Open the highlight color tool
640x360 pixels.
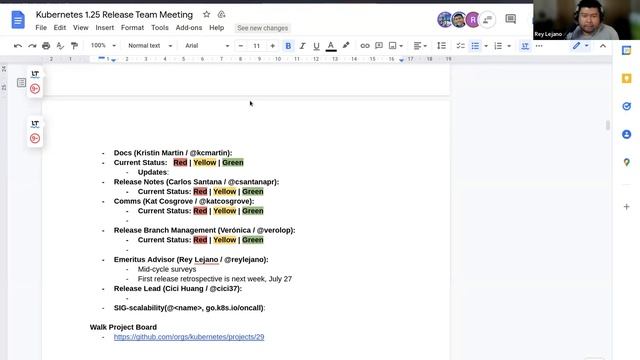coord(346,46)
